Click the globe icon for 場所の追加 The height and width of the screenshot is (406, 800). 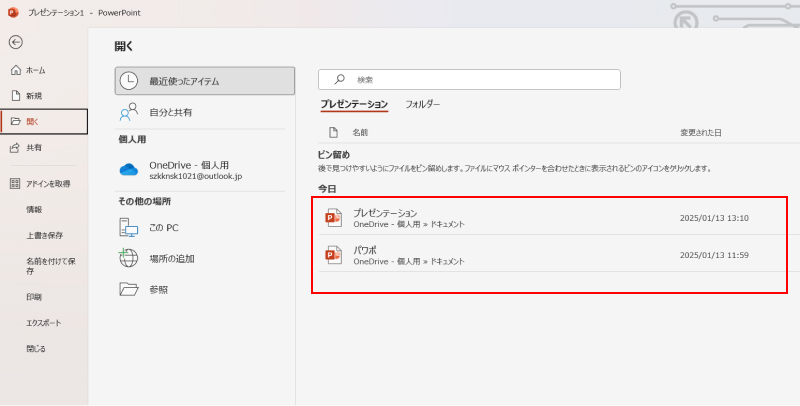[129, 258]
